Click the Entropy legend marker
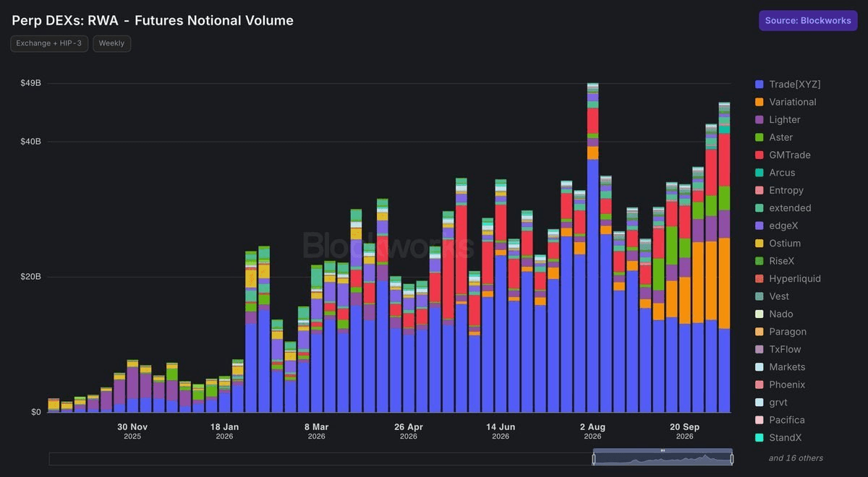868x477 pixels. tap(759, 190)
